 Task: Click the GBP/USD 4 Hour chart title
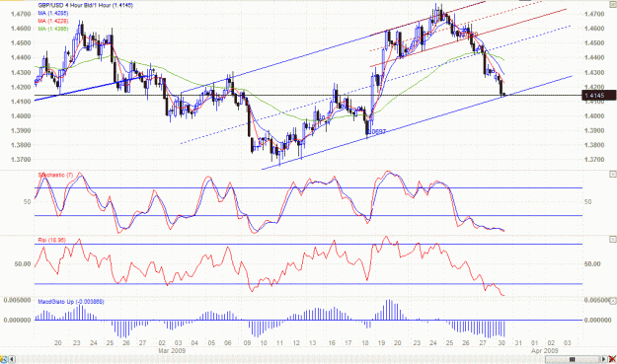85,6
